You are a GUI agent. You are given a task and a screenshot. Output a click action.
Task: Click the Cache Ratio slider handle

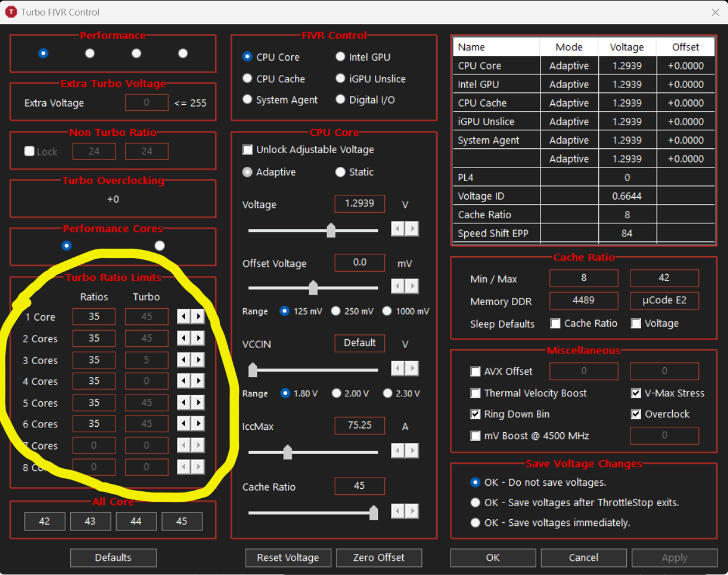click(373, 512)
